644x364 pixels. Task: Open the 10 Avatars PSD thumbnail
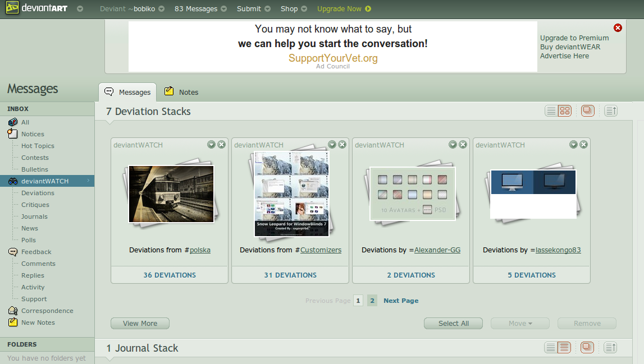(413, 193)
